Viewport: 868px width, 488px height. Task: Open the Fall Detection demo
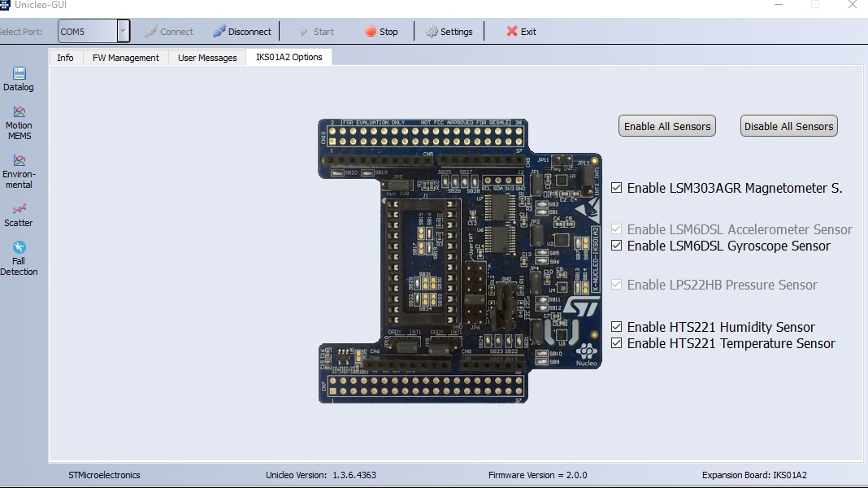pos(20,247)
